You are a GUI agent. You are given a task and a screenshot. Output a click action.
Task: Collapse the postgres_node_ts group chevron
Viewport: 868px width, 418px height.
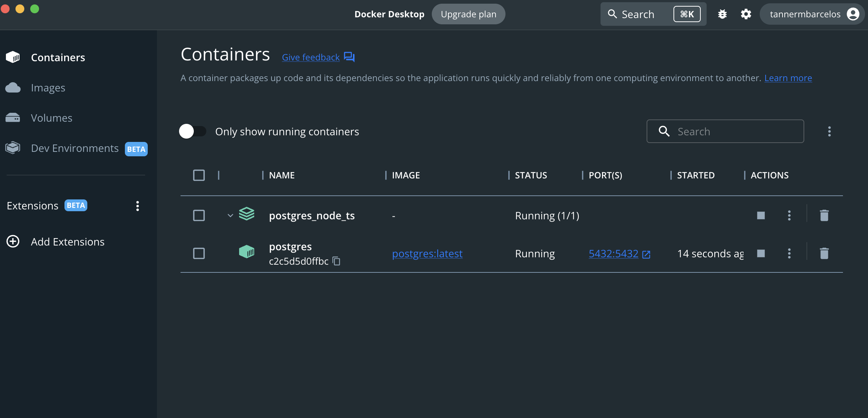point(230,216)
